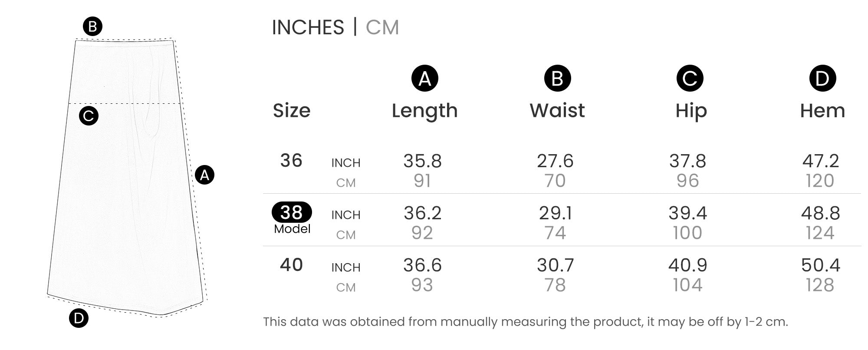The height and width of the screenshot is (350, 868).
Task: Click the B marker above the skirt waist
Action: pyautogui.click(x=92, y=27)
